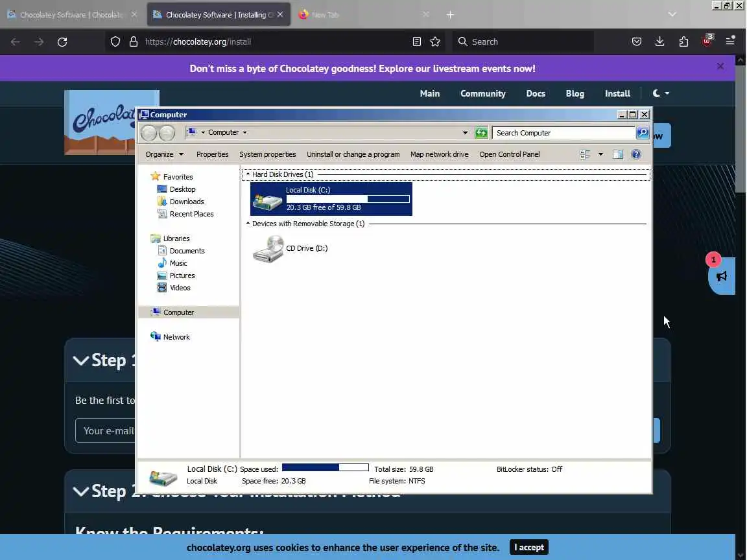Viewport: 747px width, 560px height.
Task: Open more view options dropdown arrow
Action: click(600, 154)
